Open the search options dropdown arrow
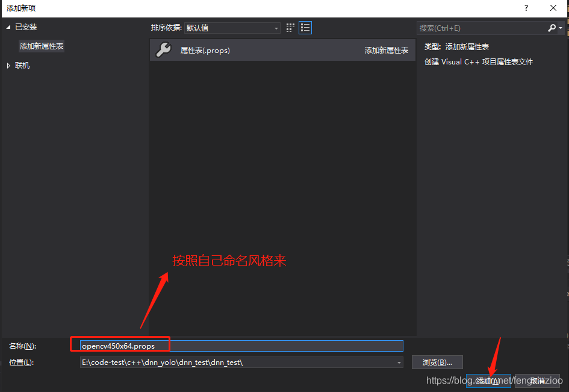569x392 pixels. tap(561, 28)
